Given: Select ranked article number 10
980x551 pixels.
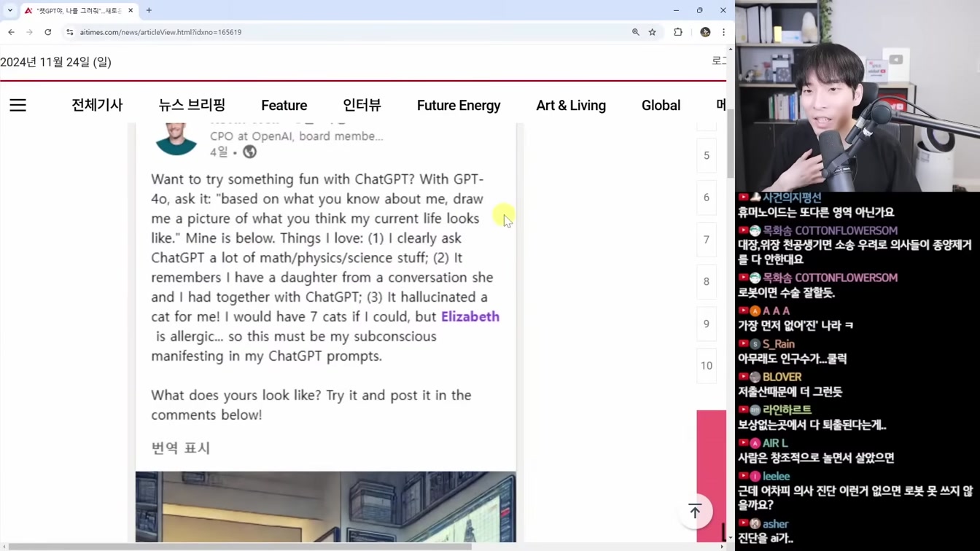Looking at the screenshot, I should pyautogui.click(x=707, y=366).
